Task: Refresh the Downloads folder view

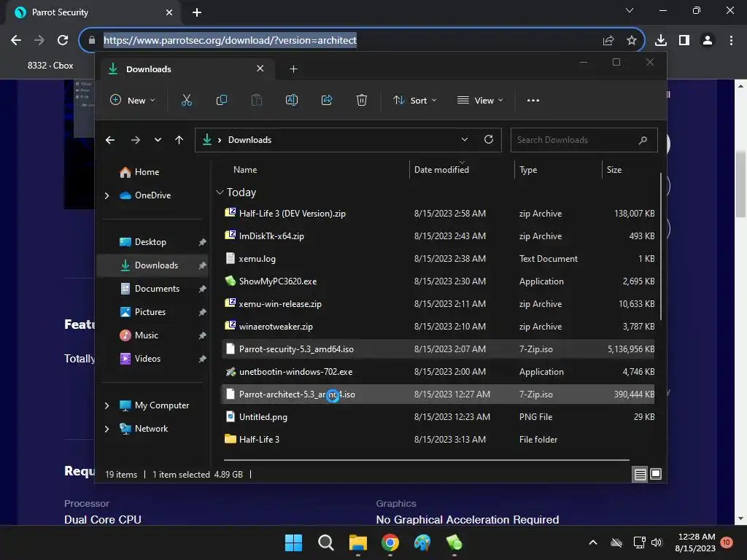Action: [488, 139]
